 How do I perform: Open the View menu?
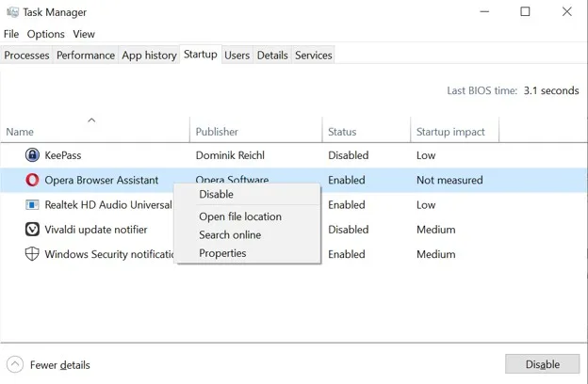pos(84,34)
